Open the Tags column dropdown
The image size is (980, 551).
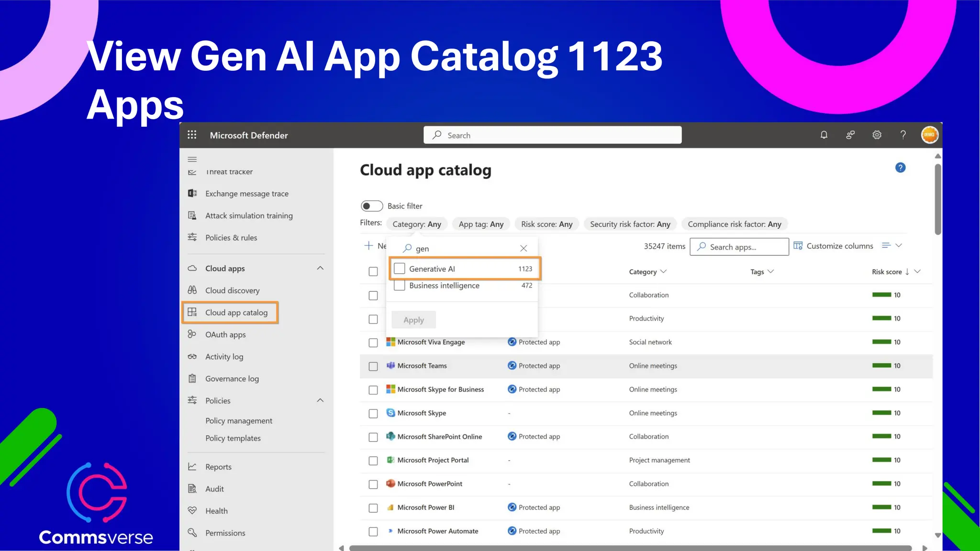click(770, 272)
